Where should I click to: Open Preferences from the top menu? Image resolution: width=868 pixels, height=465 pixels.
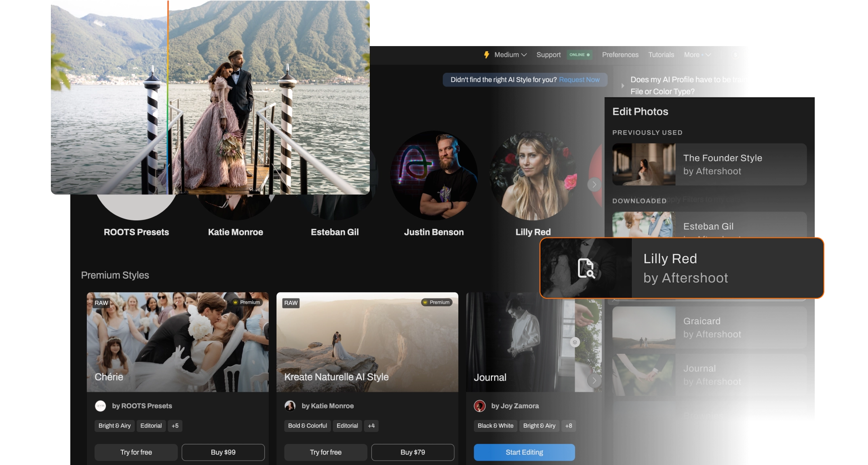tap(620, 55)
